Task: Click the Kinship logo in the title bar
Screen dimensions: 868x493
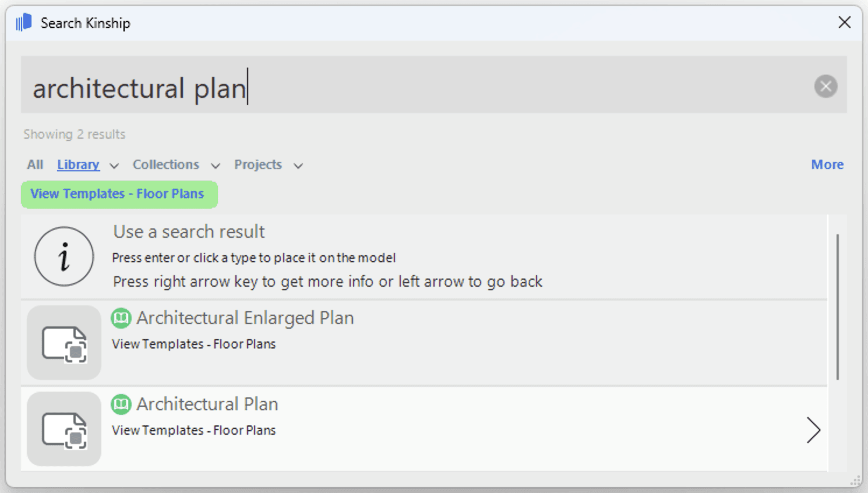Action: pyautogui.click(x=24, y=22)
